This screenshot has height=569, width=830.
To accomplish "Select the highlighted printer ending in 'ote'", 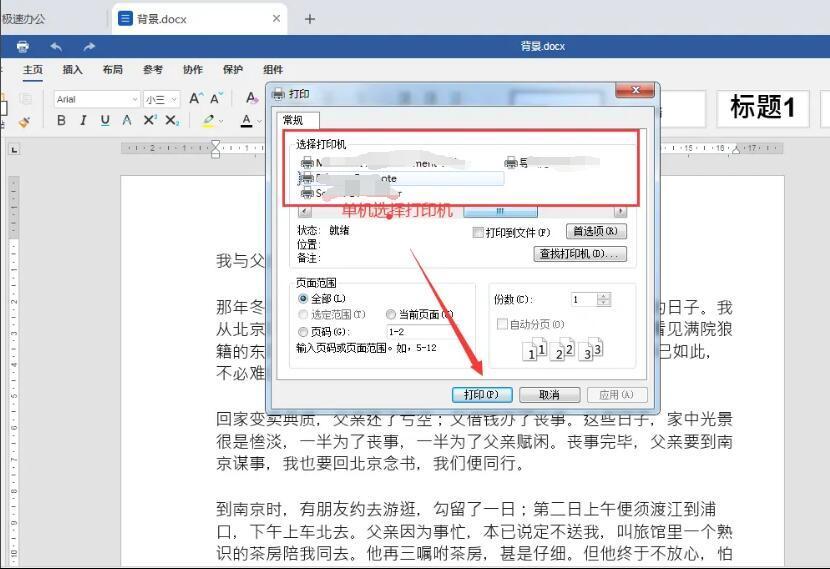I will 401,178.
